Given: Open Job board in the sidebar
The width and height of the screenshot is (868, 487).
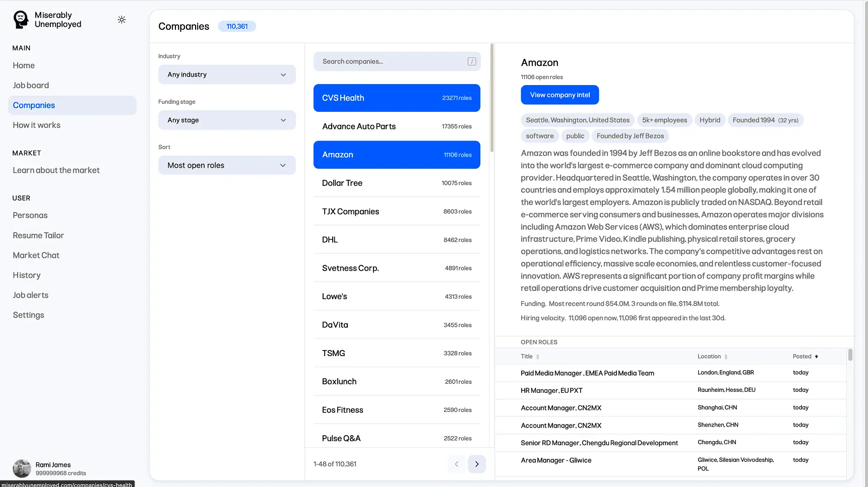Looking at the screenshot, I should [x=72, y=86].
